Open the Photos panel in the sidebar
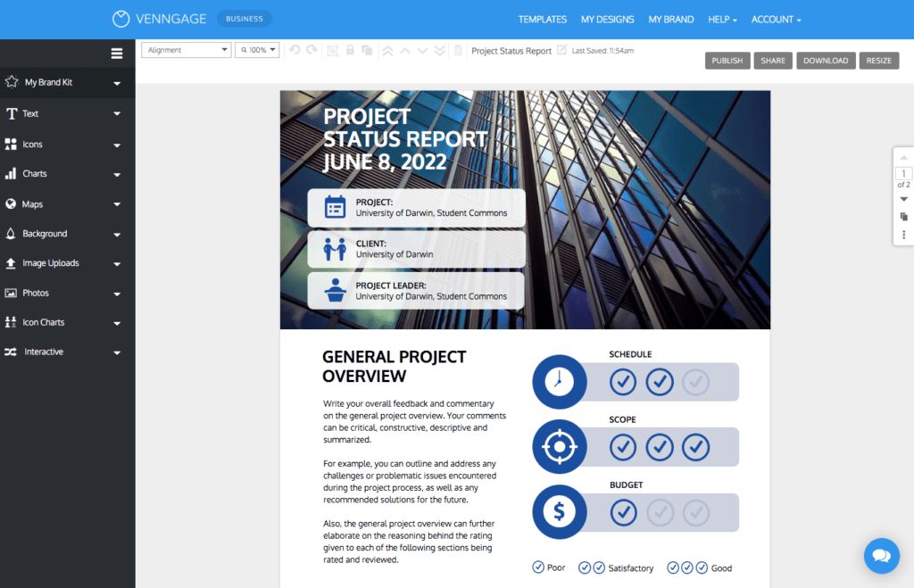The image size is (914, 588). point(37,293)
